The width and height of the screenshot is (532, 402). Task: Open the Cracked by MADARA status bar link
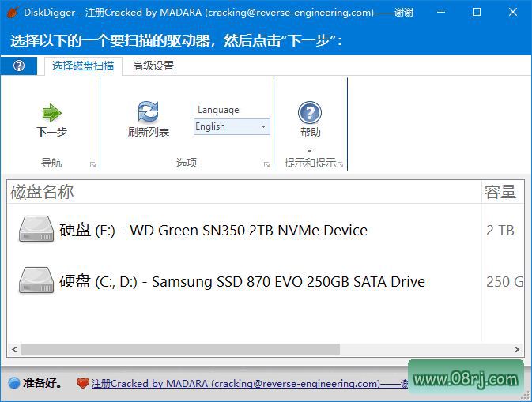pyautogui.click(x=249, y=384)
